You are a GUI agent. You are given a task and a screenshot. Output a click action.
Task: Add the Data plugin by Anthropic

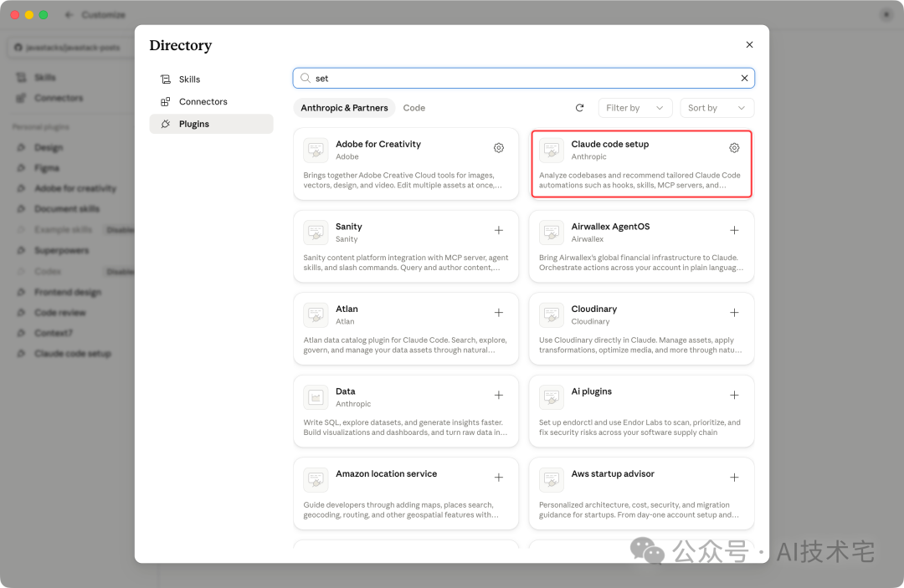click(499, 395)
